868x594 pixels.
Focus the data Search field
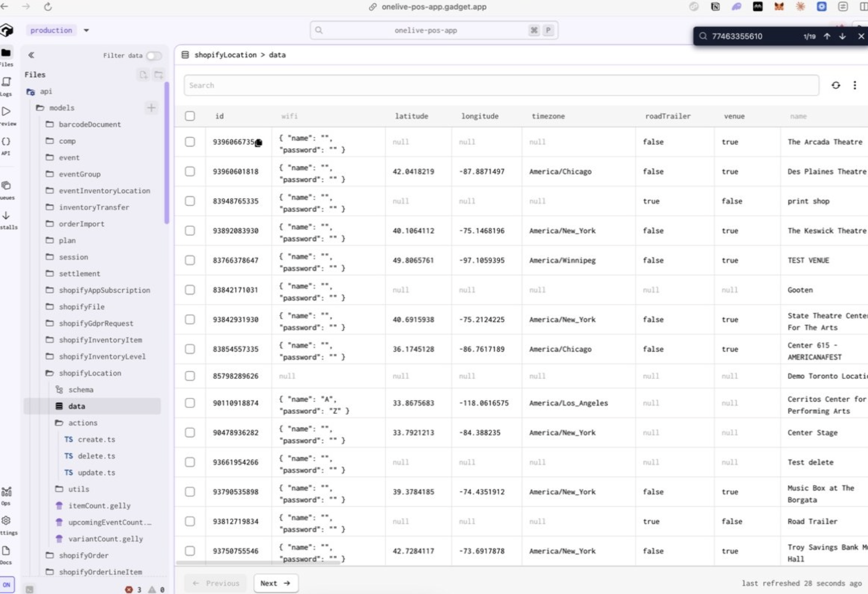pos(501,85)
